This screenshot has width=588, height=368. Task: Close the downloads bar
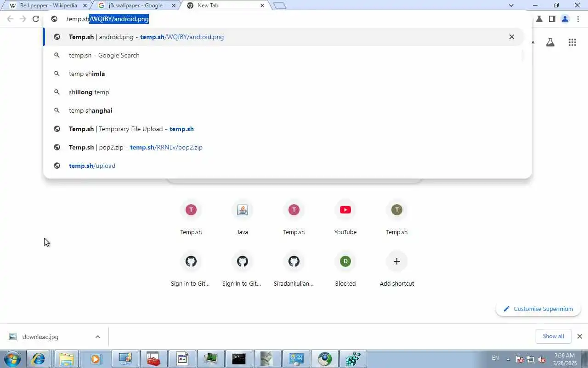click(579, 336)
